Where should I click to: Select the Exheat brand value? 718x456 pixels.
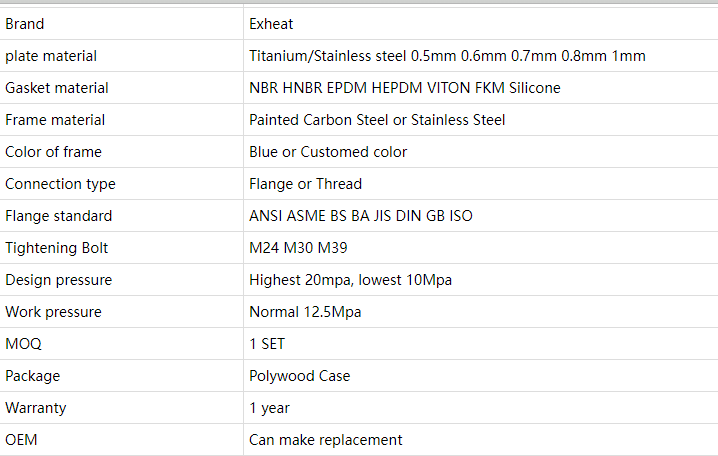[271, 24]
